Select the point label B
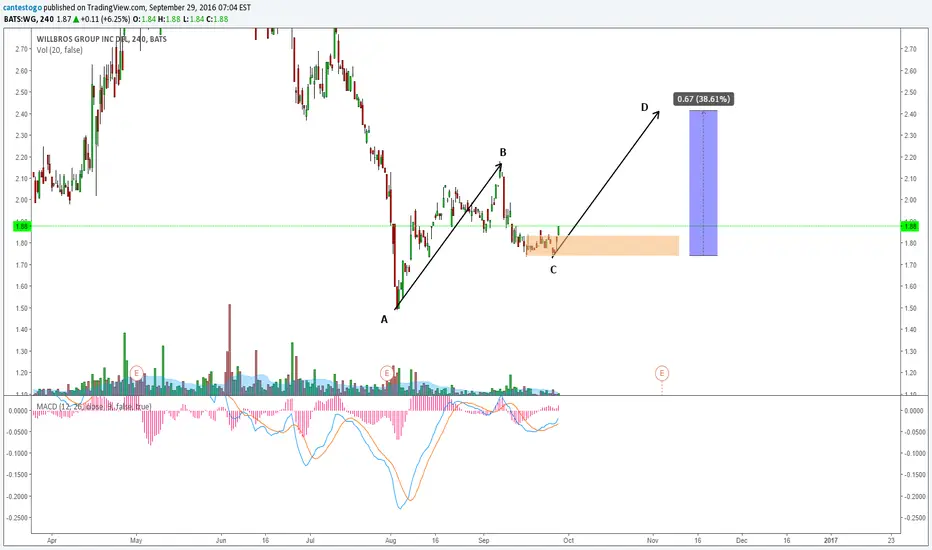The width and height of the screenshot is (932, 550). (503, 152)
